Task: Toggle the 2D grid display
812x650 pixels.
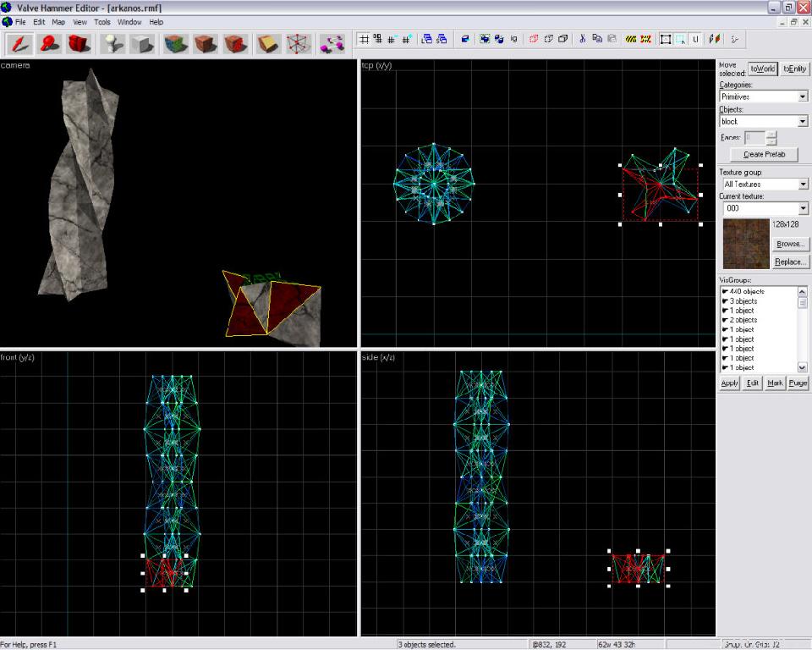Action: pyautogui.click(x=364, y=39)
